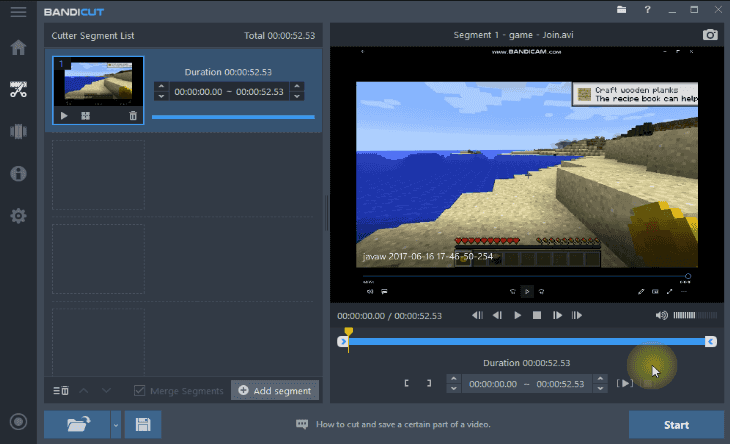The image size is (730, 444).
Task: Step forward one frame
Action: click(x=557, y=316)
